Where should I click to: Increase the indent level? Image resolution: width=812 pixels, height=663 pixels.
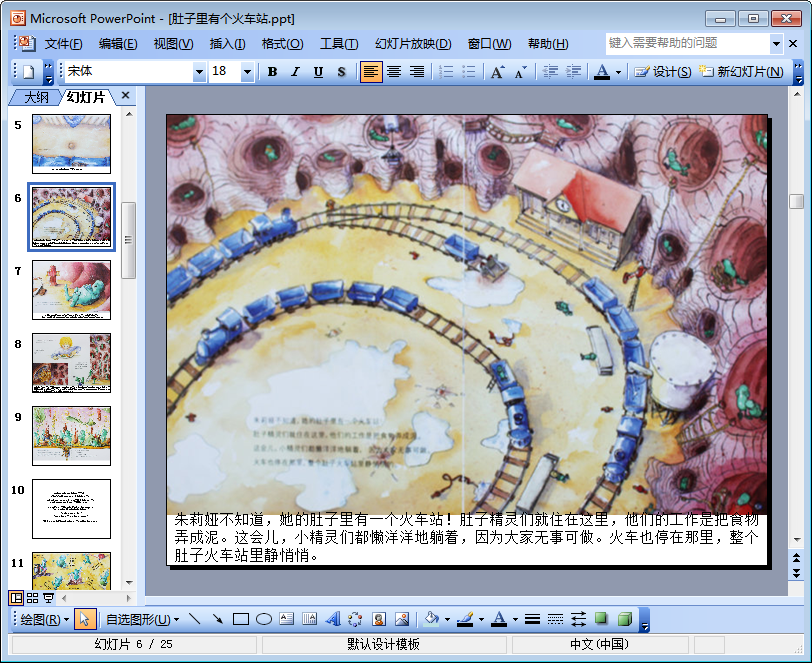coord(573,71)
